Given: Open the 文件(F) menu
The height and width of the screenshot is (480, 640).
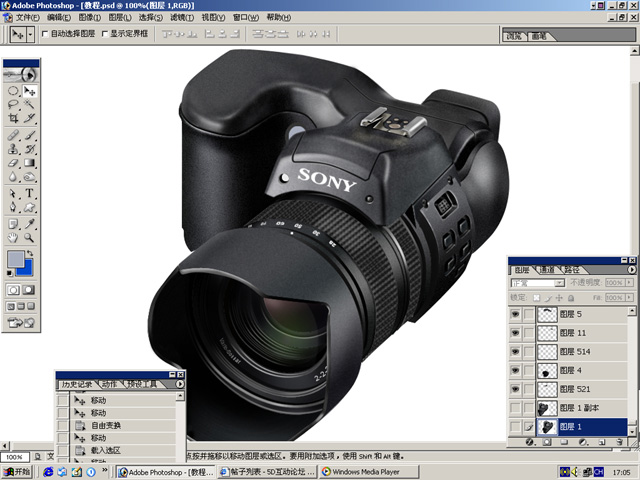Looking at the screenshot, I should tap(27, 18).
